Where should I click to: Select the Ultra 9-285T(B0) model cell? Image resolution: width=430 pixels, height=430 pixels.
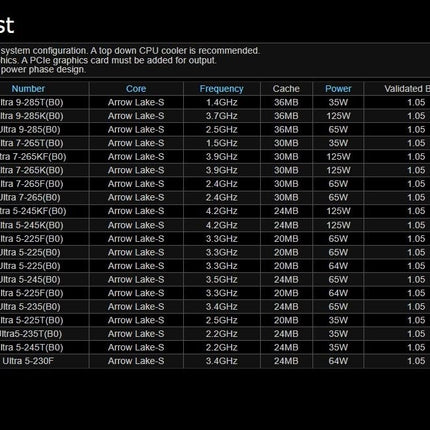point(31,102)
